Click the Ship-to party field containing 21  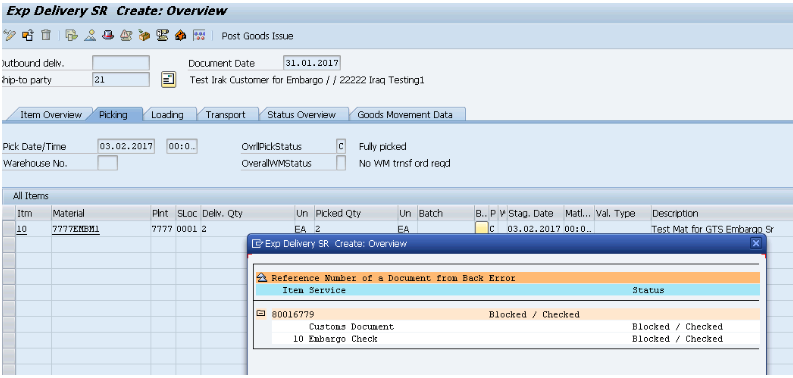[x=121, y=80]
